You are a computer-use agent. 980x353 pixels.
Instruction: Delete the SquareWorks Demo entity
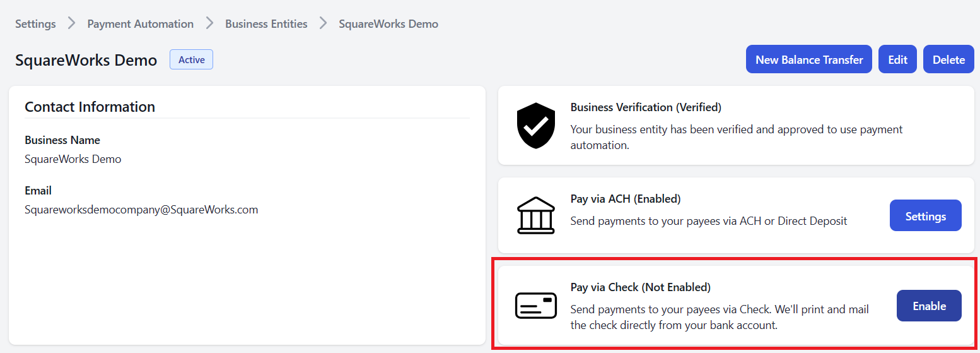tap(948, 59)
